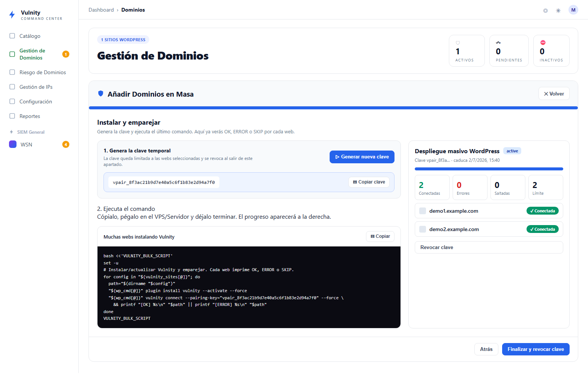Click Finalizar y revocar clave
Image resolution: width=588 pixels, height=382 pixels.
(535, 349)
